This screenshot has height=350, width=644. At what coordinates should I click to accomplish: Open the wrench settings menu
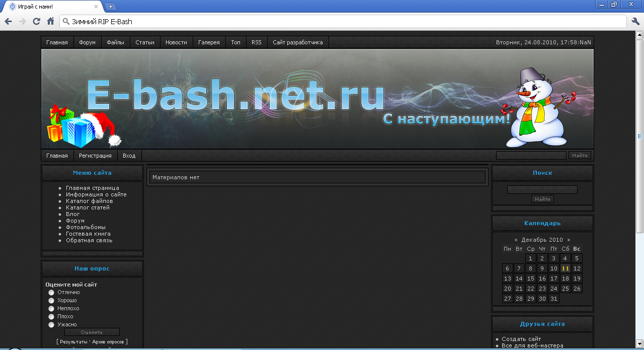click(635, 21)
